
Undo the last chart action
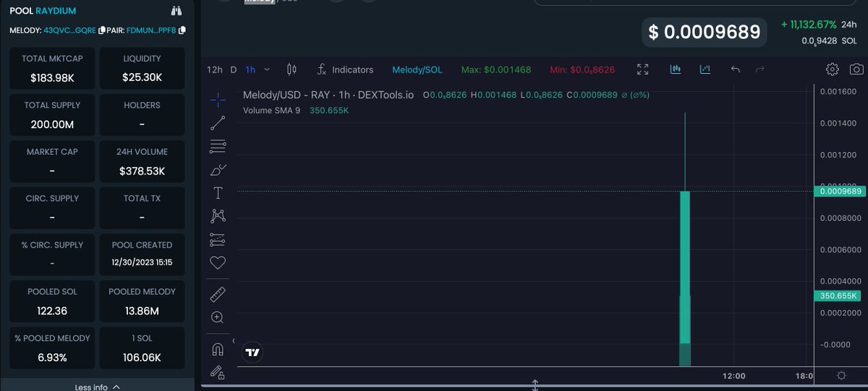pos(736,70)
